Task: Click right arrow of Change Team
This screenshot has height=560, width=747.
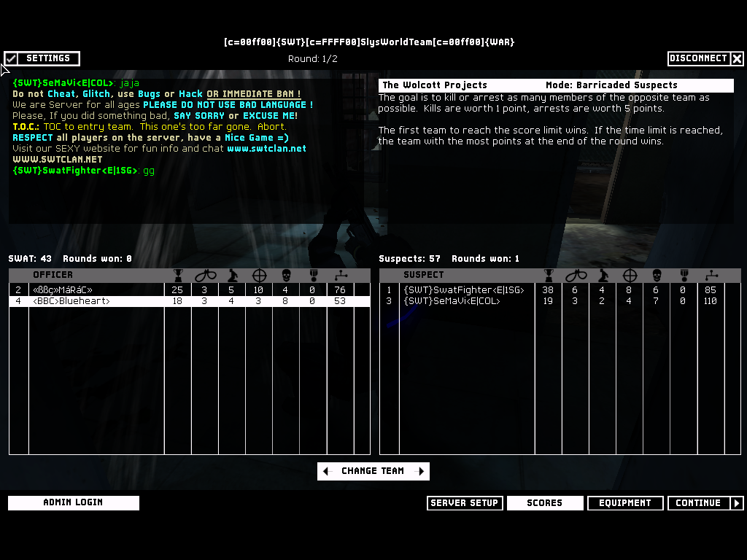Action: pos(420,472)
